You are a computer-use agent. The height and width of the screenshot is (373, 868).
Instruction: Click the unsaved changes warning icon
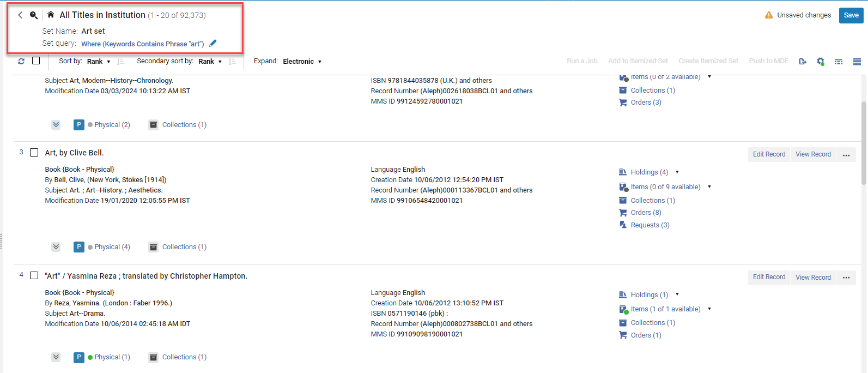click(769, 15)
